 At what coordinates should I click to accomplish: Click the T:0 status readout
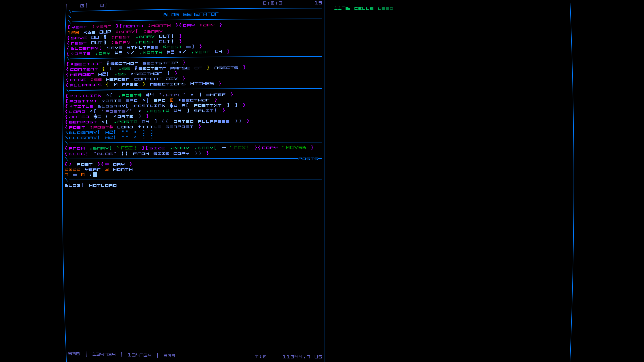pos(261,357)
